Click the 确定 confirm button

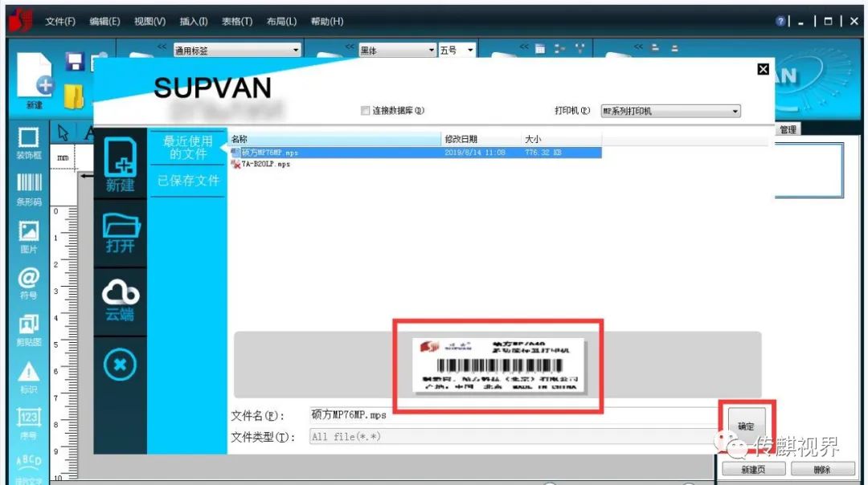(746, 426)
